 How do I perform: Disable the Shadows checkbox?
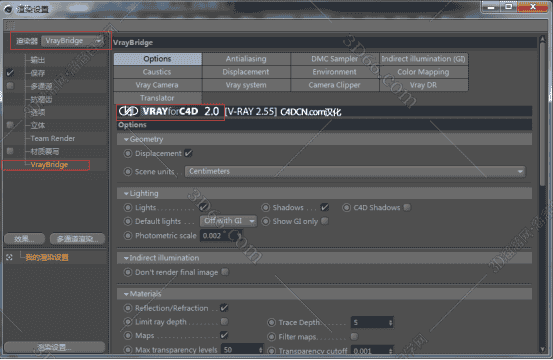click(x=325, y=207)
